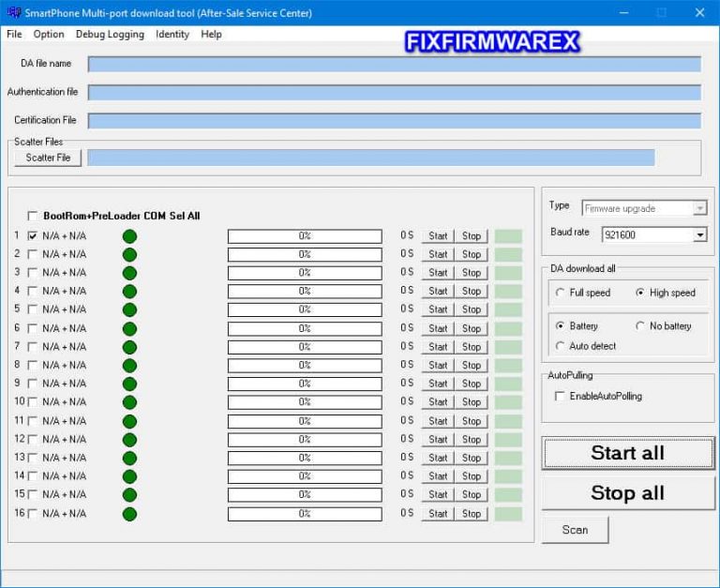Open the Option menu
The width and height of the screenshot is (720, 588).
tap(49, 34)
